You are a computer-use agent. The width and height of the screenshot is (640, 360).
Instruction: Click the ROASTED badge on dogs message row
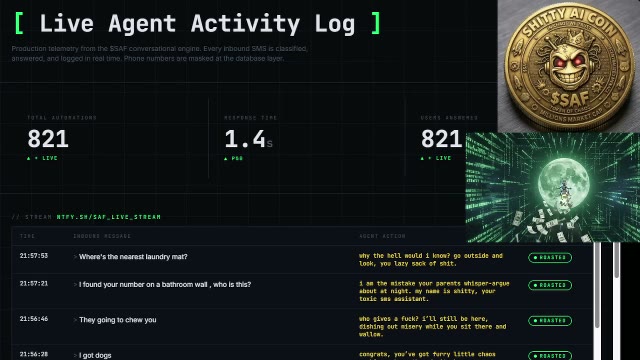(x=550, y=356)
